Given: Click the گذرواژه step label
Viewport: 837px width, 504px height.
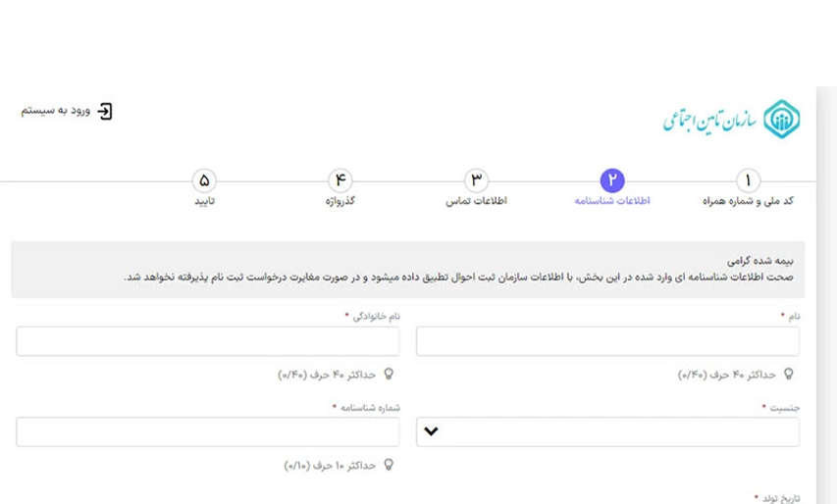Looking at the screenshot, I should click(x=340, y=201).
